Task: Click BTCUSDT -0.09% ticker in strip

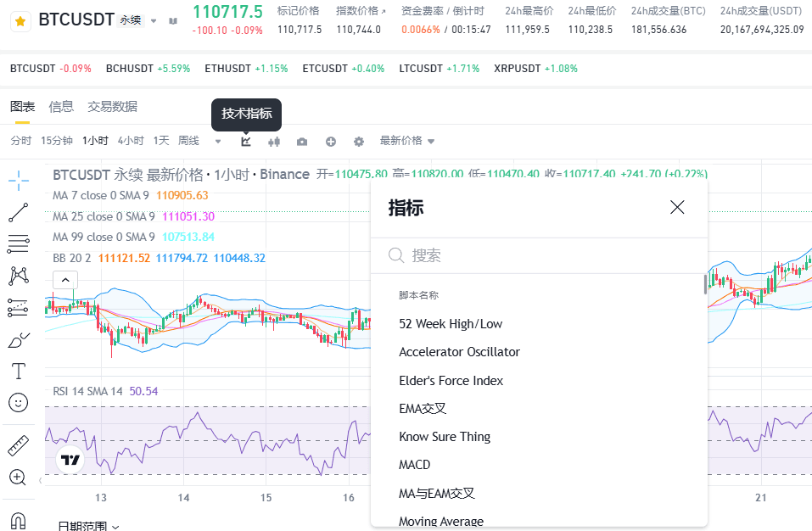Action: click(51, 69)
